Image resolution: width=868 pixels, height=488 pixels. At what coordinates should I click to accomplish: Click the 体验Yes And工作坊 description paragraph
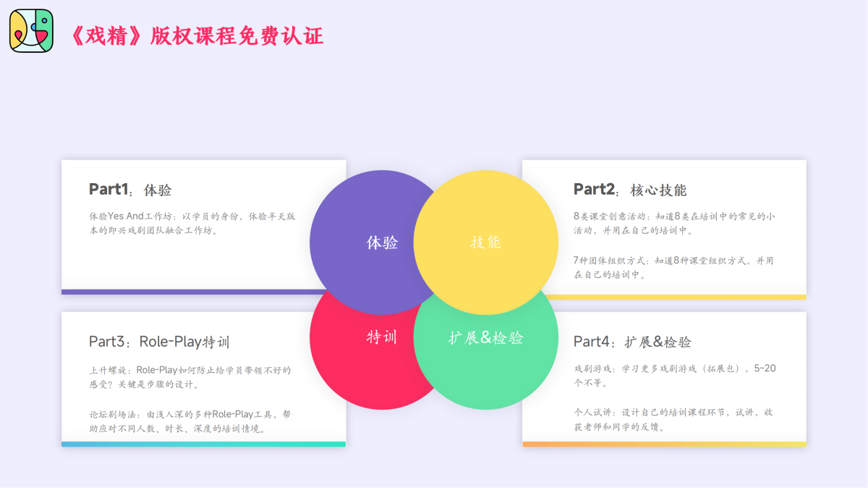pos(192,223)
